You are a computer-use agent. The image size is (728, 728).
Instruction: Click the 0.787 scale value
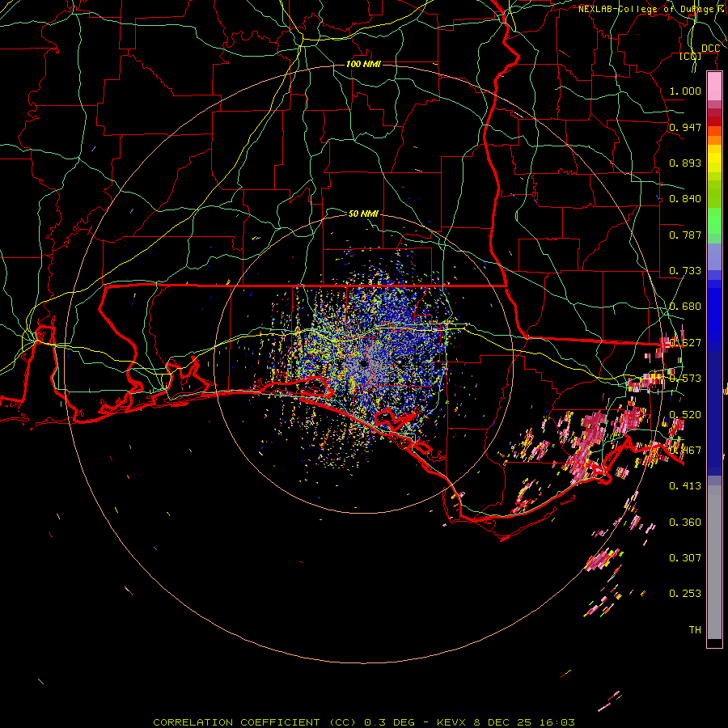685,235
